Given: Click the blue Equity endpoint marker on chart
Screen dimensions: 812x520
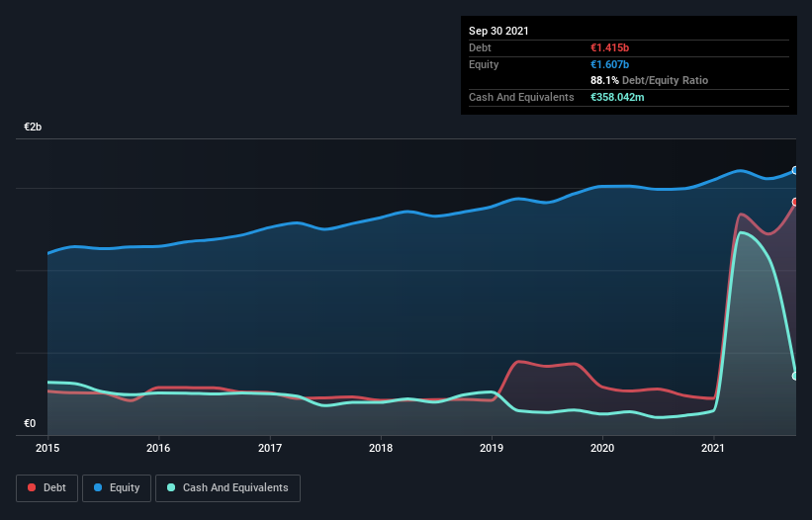Looking at the screenshot, I should tap(794, 171).
